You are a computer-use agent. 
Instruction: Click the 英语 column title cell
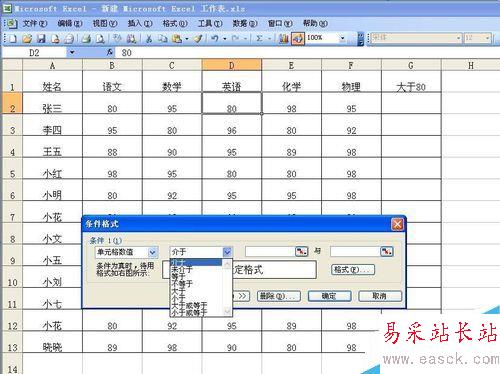tap(232, 82)
